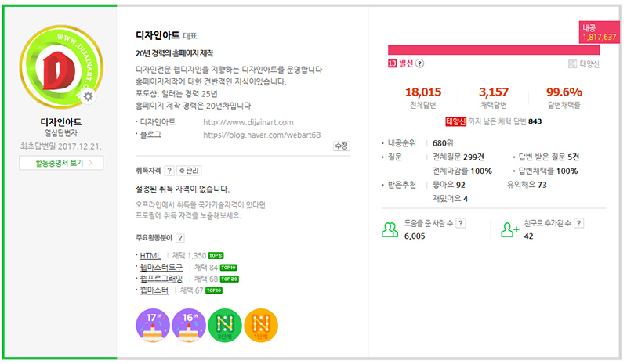Open the dijainart.com homepage link

(x=248, y=122)
